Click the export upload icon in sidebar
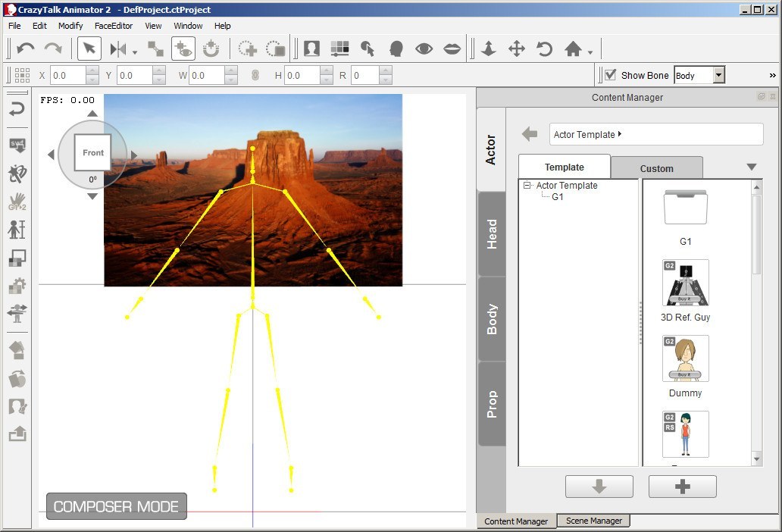The image size is (782, 532). click(x=17, y=433)
